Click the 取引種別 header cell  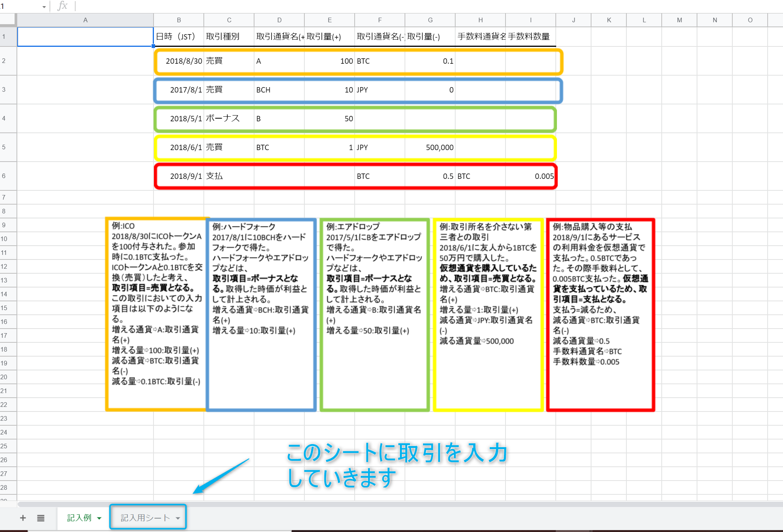point(229,37)
